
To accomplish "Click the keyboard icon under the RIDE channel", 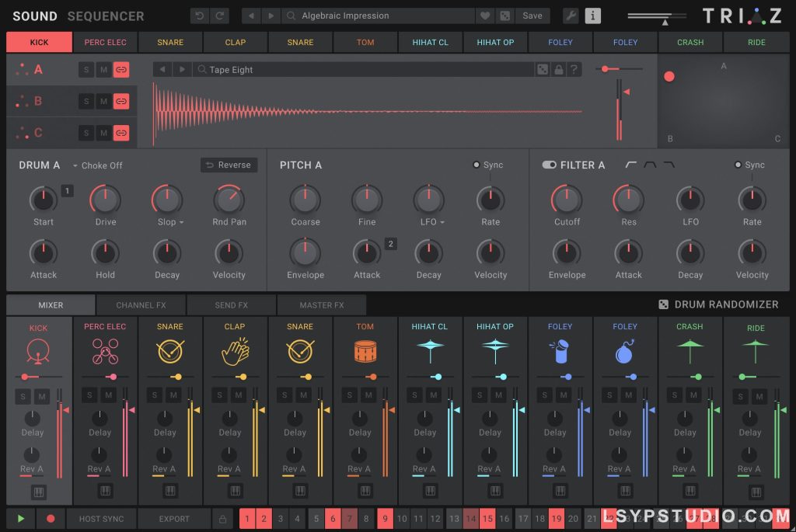I will tap(756, 491).
